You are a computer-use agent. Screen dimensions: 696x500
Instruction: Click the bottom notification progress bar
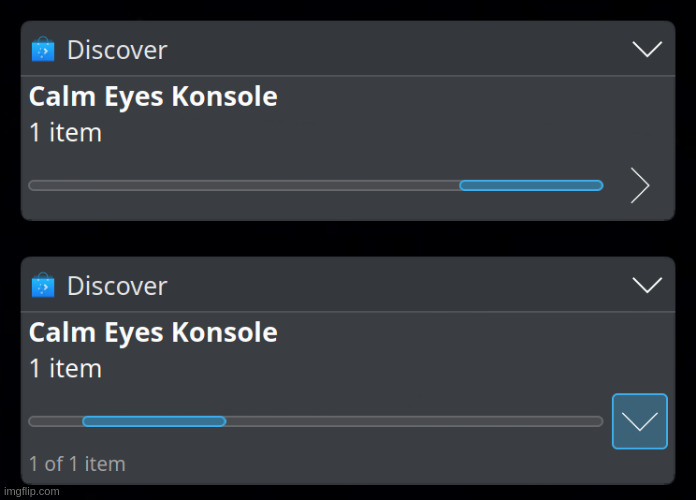tap(316, 421)
